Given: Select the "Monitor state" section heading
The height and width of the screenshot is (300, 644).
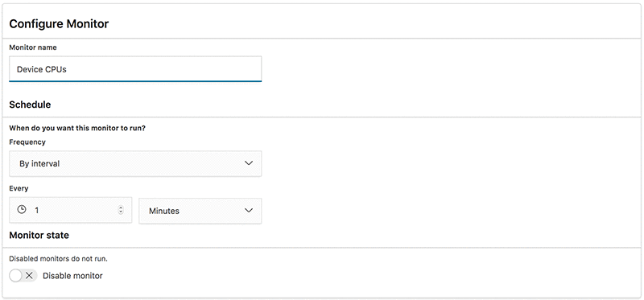Looking at the screenshot, I should pyautogui.click(x=39, y=235).
